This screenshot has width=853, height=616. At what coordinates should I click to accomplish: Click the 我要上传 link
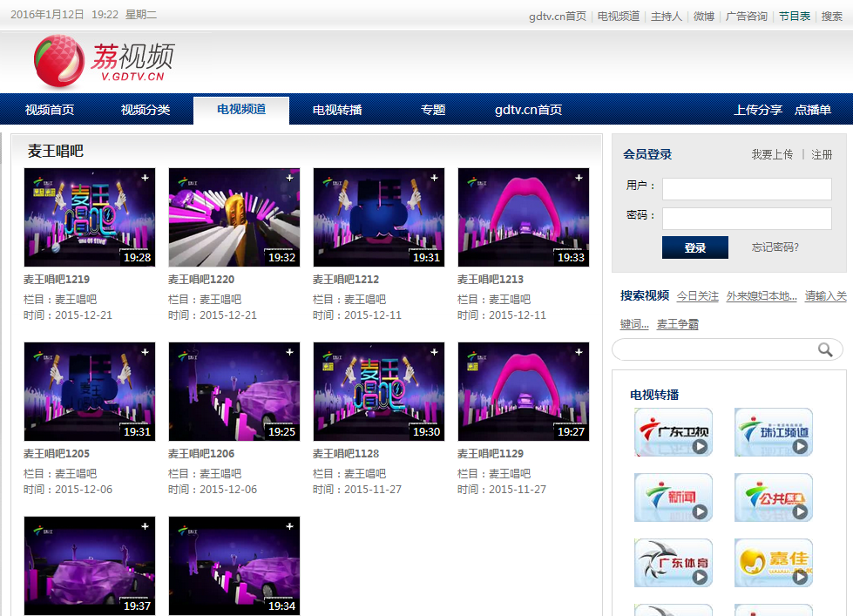coord(772,154)
